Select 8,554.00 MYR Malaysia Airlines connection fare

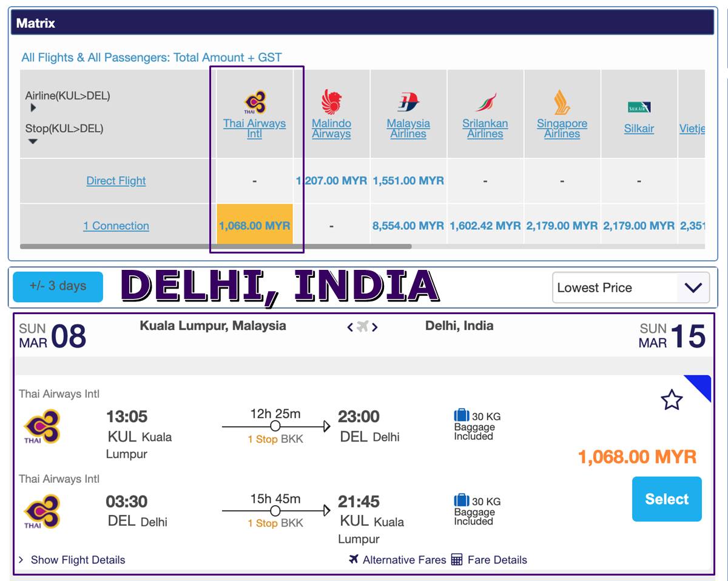click(x=408, y=226)
